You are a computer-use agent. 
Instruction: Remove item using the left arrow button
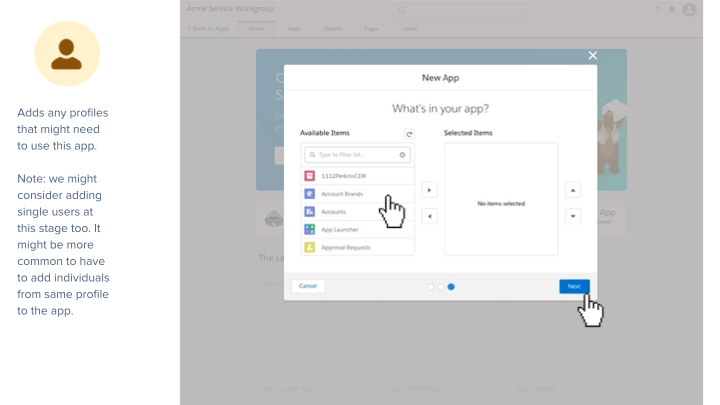pos(429,216)
